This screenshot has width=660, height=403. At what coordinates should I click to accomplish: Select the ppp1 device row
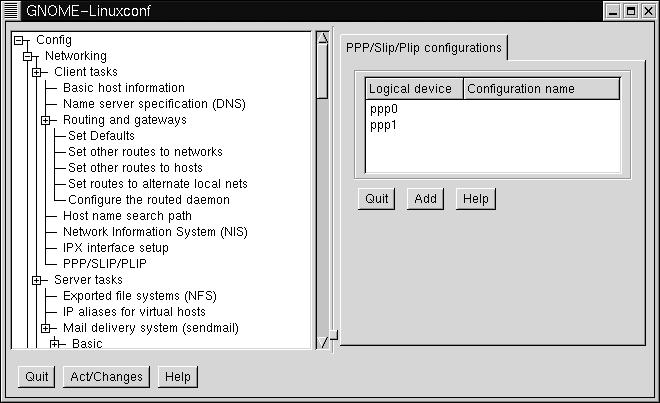click(x=384, y=126)
